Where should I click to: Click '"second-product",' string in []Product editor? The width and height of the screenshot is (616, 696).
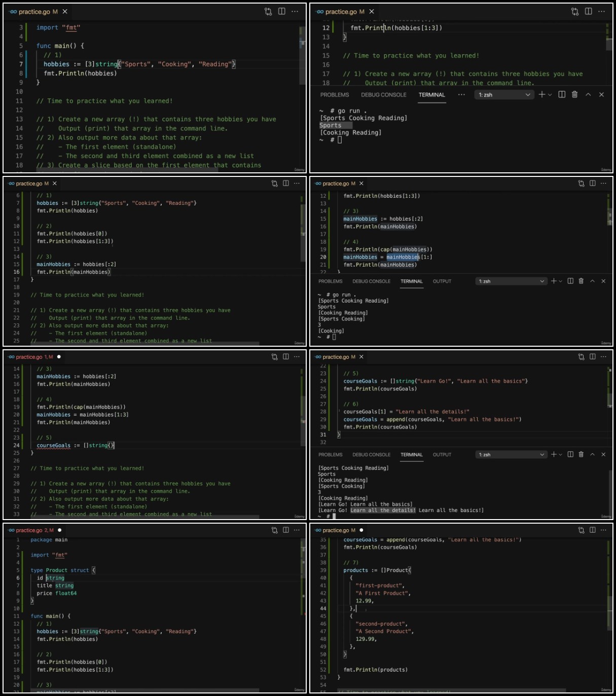click(x=382, y=624)
